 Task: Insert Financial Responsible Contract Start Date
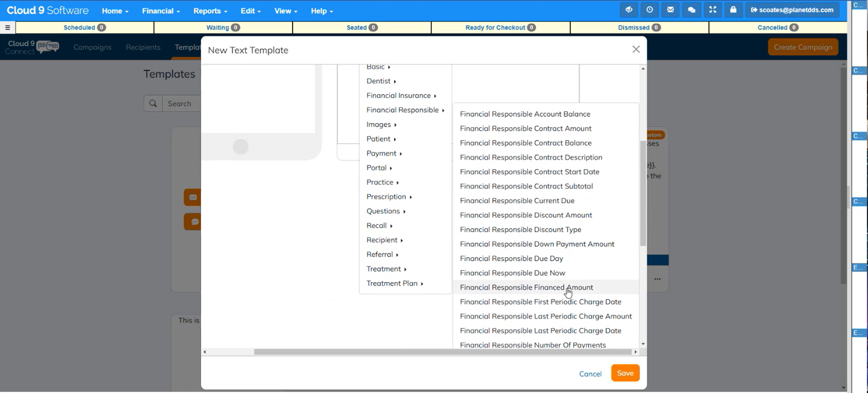pos(546,172)
